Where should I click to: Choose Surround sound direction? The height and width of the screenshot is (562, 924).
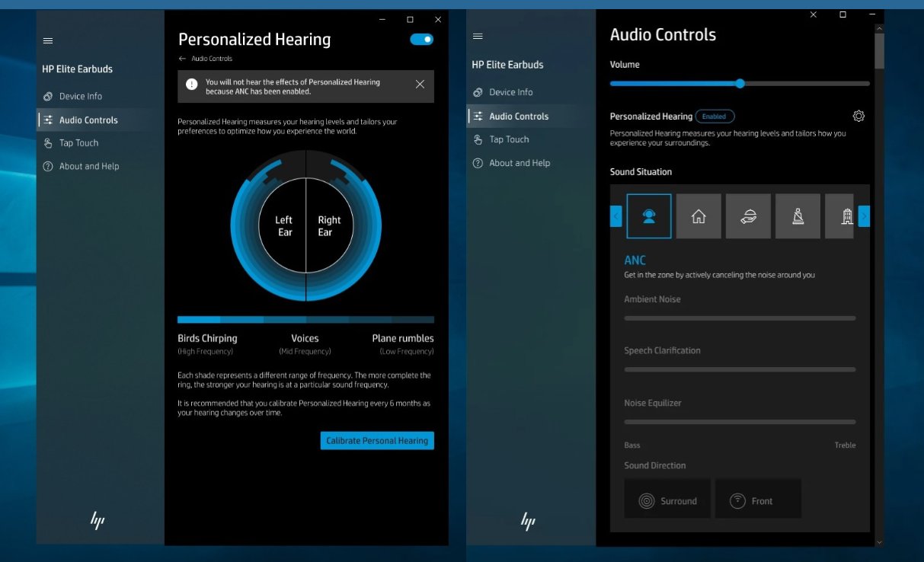tap(667, 499)
